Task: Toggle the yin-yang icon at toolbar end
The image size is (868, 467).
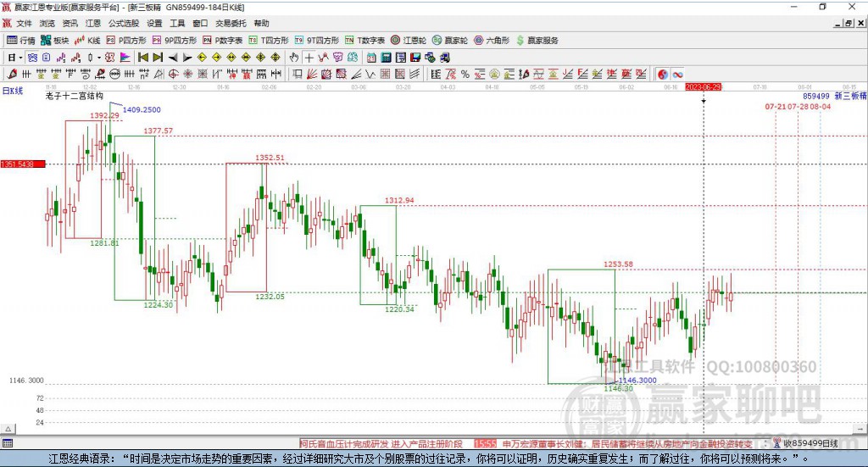Action: [x=663, y=75]
